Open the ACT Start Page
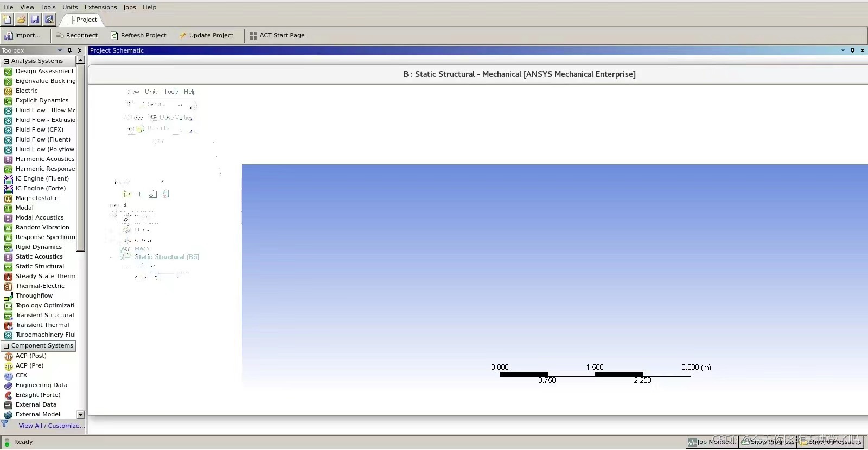868x450 pixels. [277, 35]
